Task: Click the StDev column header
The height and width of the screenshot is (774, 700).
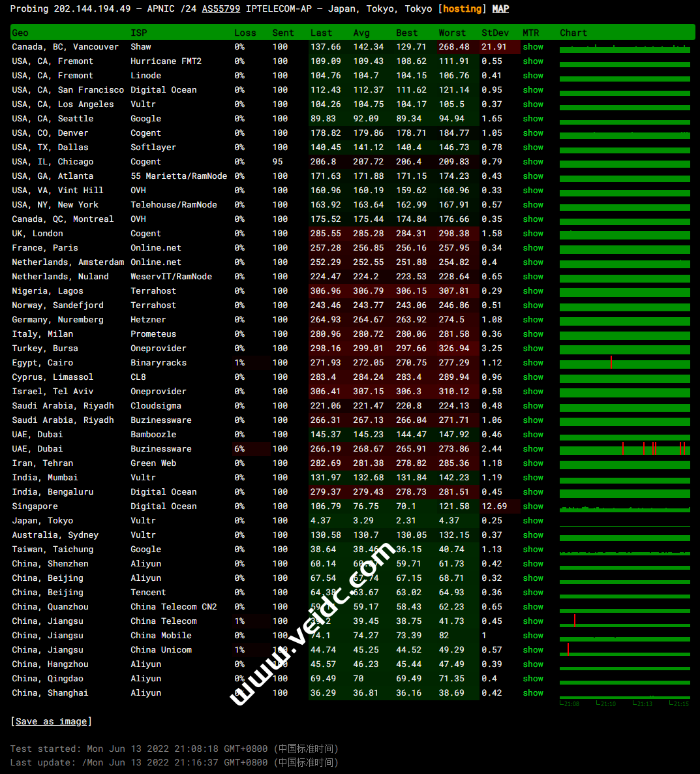Action: 495,33
